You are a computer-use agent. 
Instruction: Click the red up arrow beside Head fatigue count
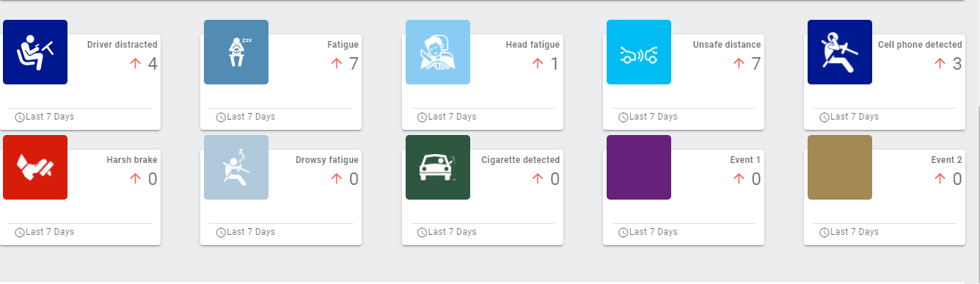click(x=538, y=64)
